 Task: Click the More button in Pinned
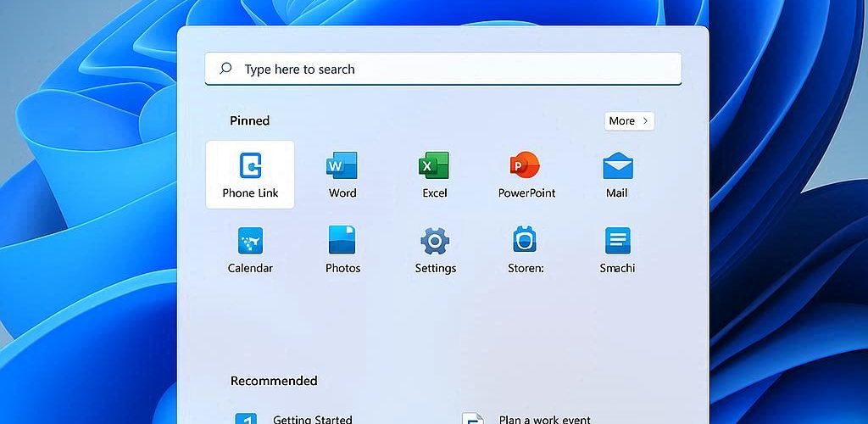tap(629, 121)
